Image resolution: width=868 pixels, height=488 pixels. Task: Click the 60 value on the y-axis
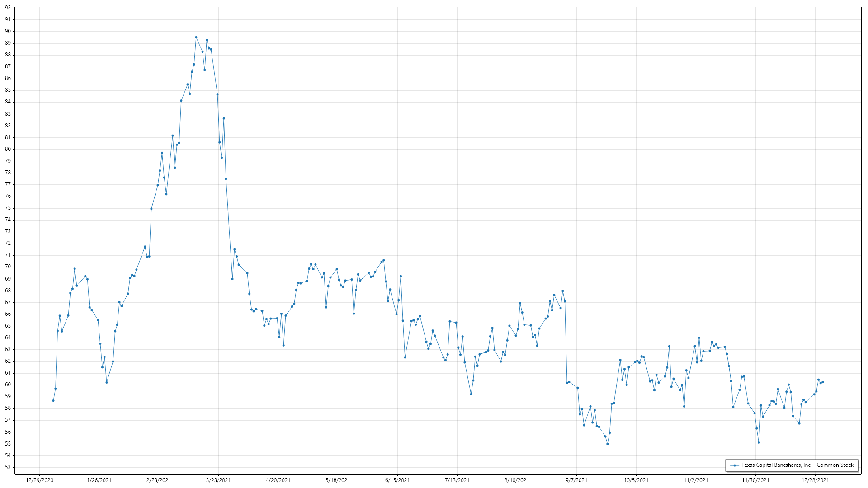8,385
